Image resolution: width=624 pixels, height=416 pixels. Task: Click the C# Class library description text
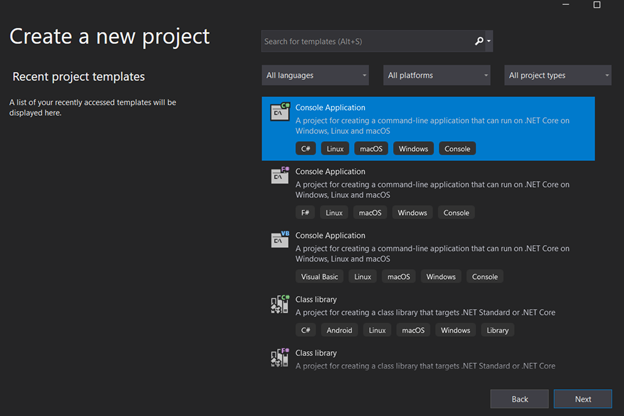(425, 312)
